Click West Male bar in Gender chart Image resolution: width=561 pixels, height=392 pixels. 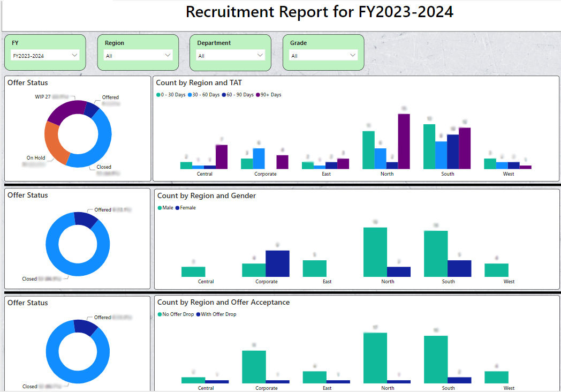pos(497,270)
